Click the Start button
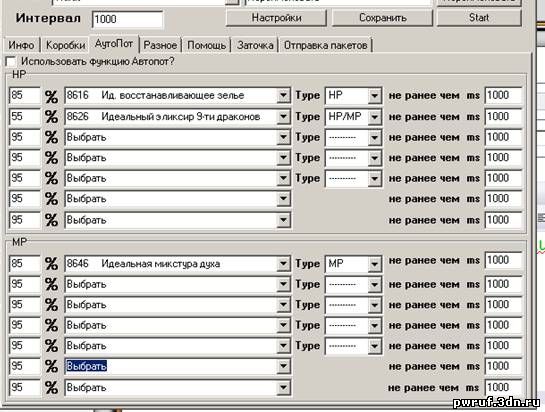 (479, 18)
